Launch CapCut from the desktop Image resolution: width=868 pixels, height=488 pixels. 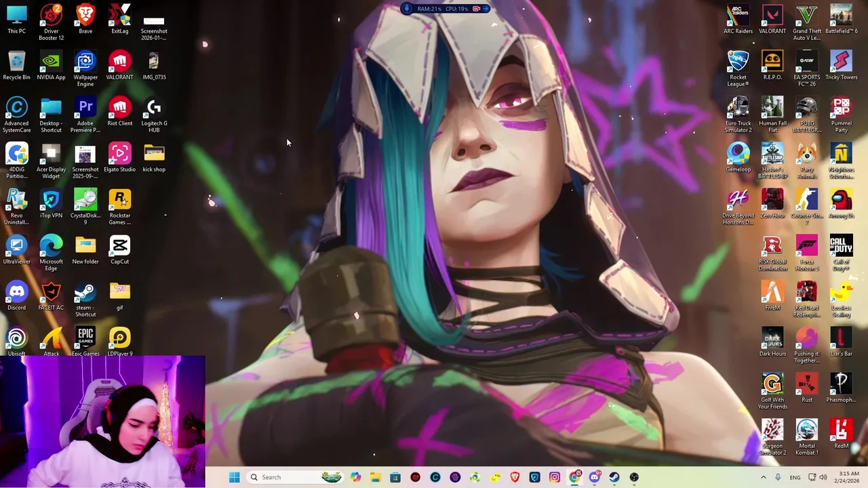point(120,250)
